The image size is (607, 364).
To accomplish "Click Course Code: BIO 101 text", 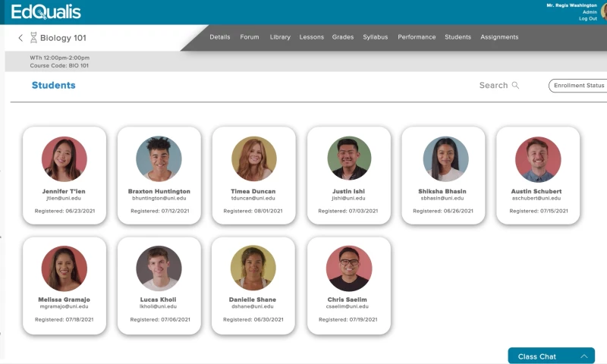I will click(x=59, y=66).
